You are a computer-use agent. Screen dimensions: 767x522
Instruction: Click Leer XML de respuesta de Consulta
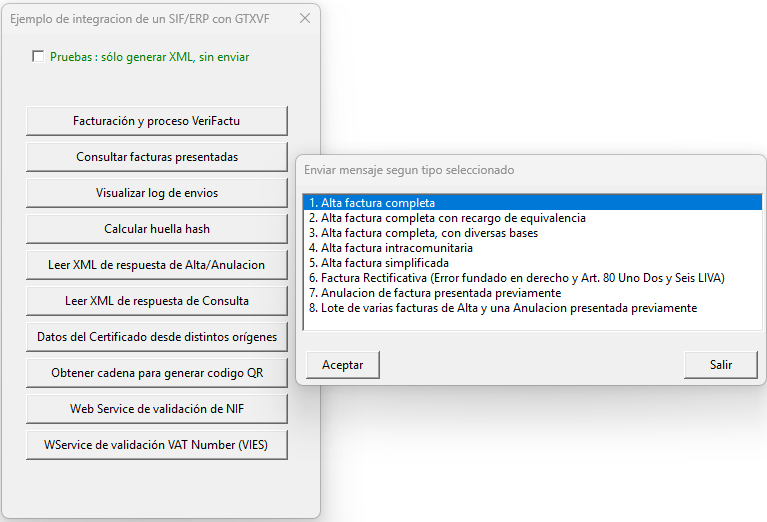click(156, 300)
